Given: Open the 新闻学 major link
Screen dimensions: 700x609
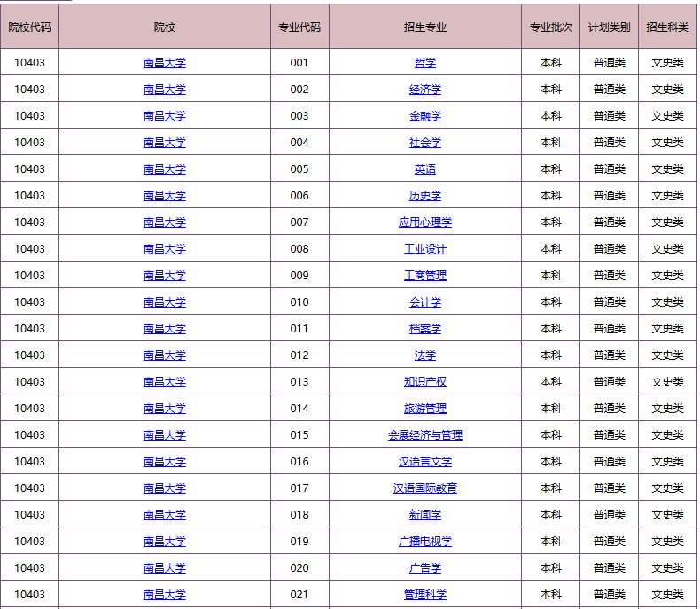Looking at the screenshot, I should [425, 515].
